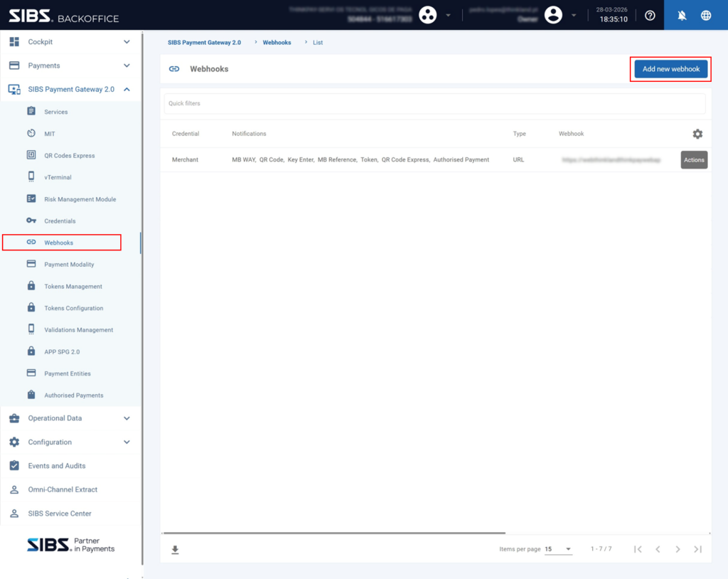This screenshot has width=728, height=579.
Task: Click the SIBS Payment Gateway 2.0 breadcrumb
Action: tap(204, 43)
